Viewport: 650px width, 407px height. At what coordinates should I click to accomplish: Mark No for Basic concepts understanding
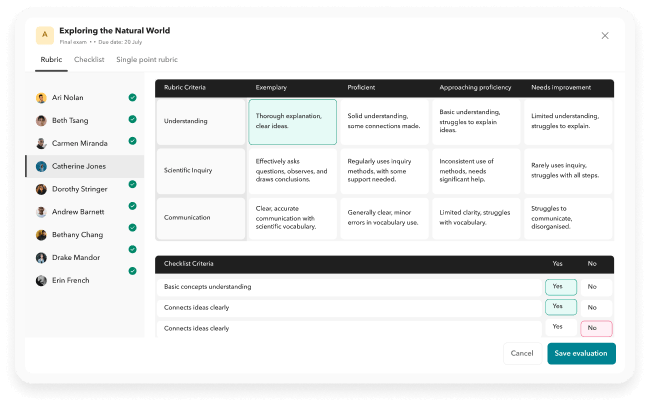596,287
